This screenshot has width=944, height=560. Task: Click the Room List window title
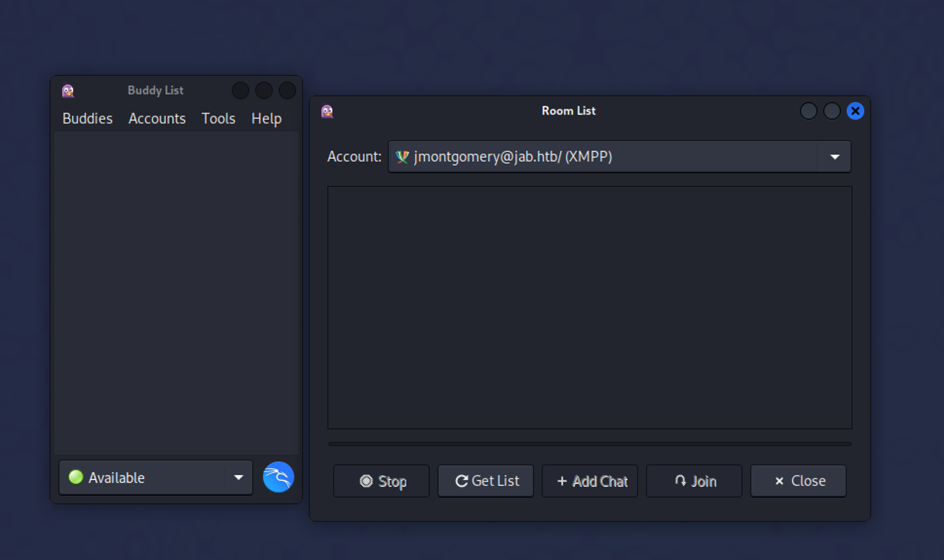569,111
